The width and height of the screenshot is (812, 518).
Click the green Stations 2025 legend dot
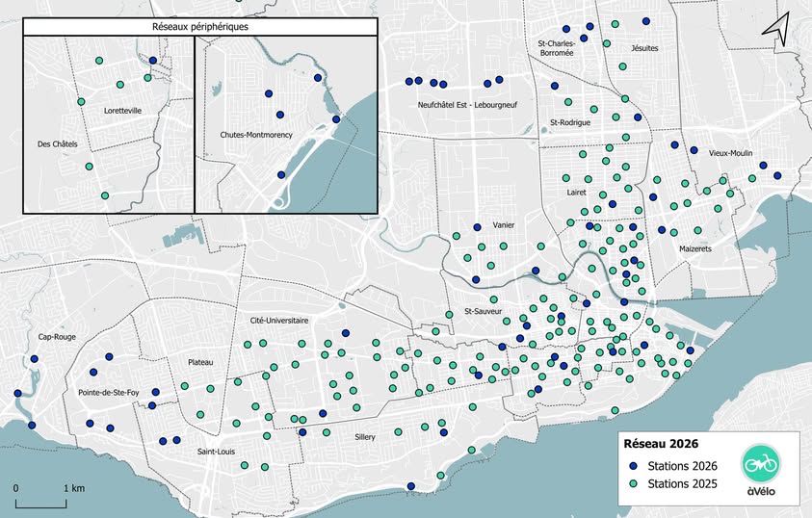click(x=633, y=483)
